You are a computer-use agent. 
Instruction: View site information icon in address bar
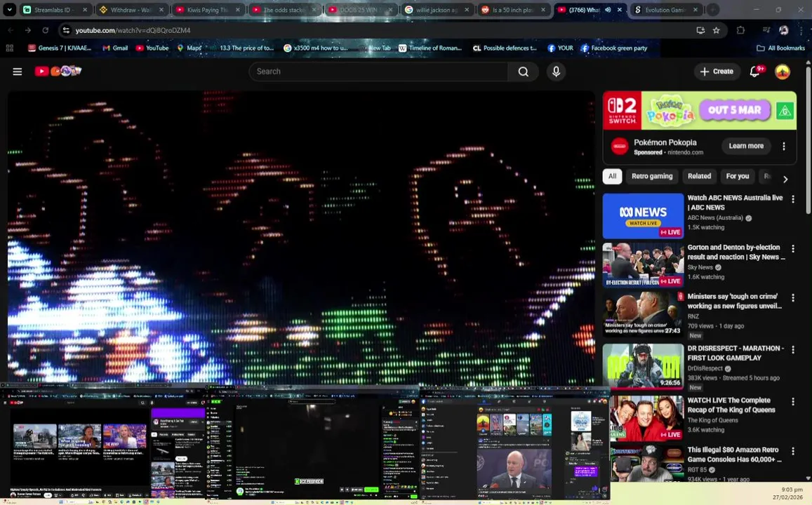(66, 31)
